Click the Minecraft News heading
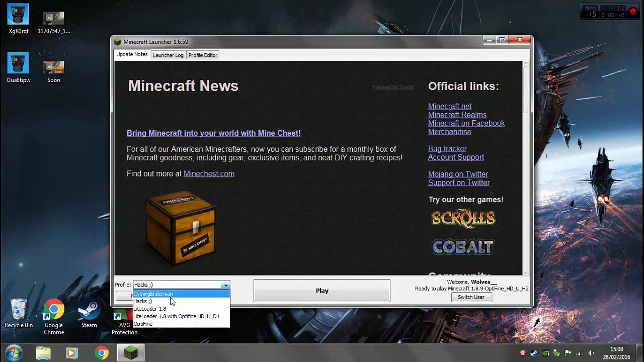The width and height of the screenshot is (644, 362). (x=183, y=86)
